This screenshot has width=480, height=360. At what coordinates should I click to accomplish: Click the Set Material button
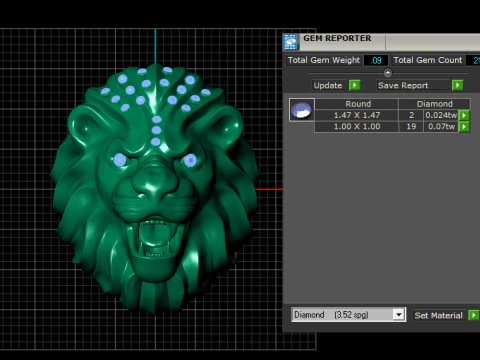(438, 315)
